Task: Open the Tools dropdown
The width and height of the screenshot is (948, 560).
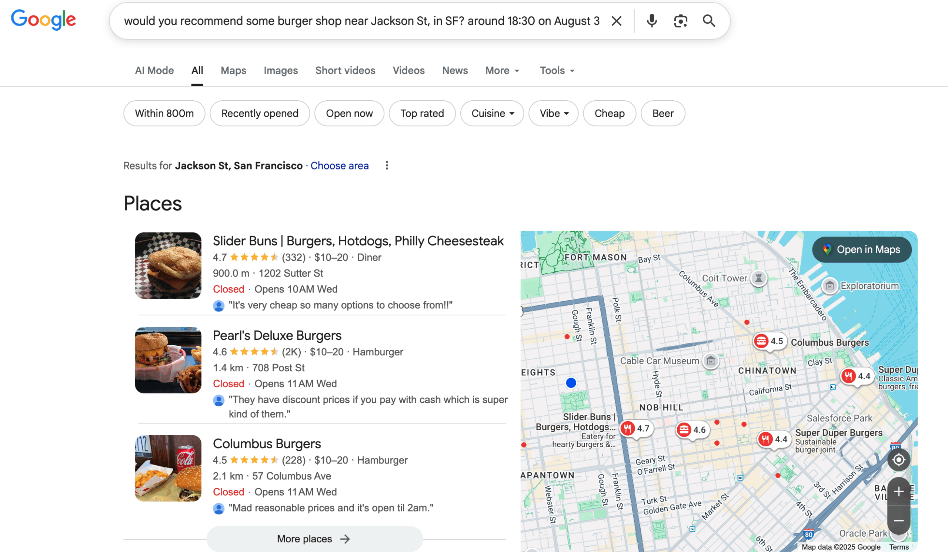Action: pos(557,71)
